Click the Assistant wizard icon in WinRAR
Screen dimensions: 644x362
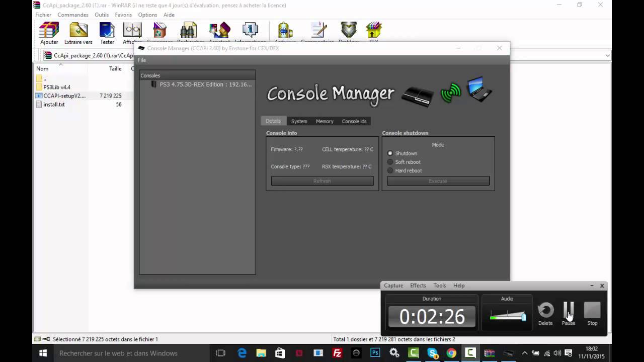[x=219, y=31]
